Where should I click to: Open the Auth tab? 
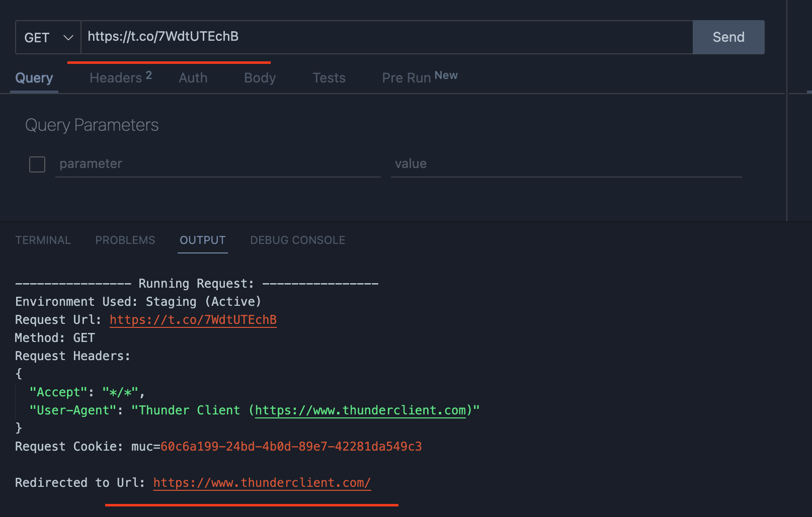pos(193,78)
